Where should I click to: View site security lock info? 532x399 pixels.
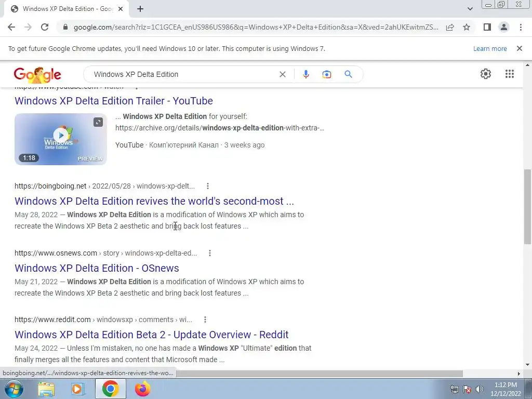(x=65, y=27)
